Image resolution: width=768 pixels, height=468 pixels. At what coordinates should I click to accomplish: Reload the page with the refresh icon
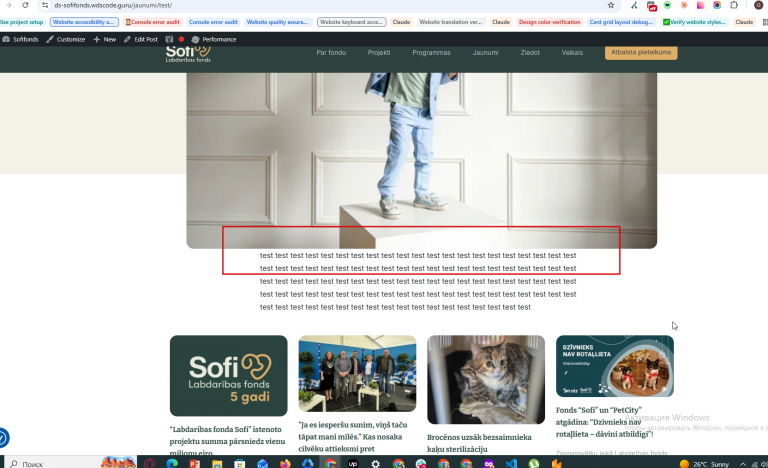[x=25, y=5]
